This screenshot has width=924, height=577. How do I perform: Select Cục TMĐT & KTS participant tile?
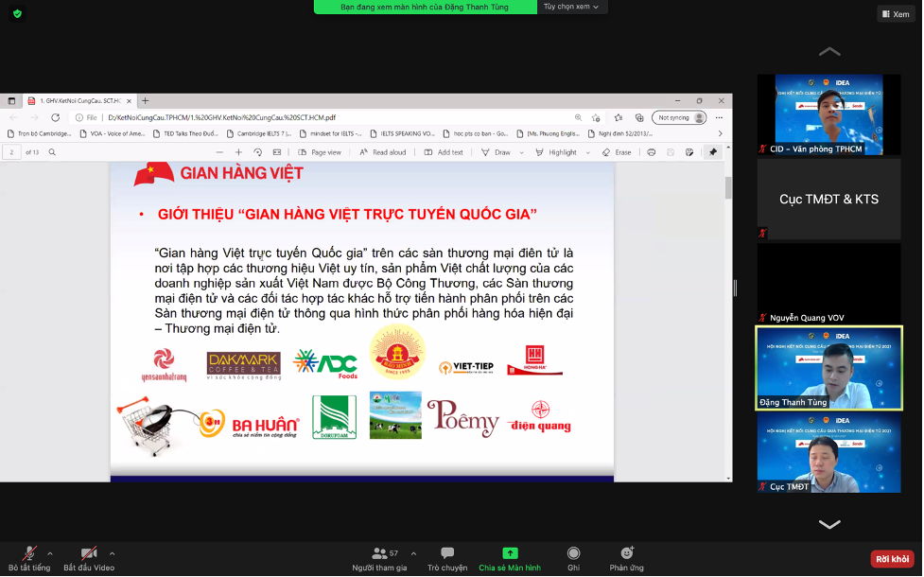pos(829,200)
